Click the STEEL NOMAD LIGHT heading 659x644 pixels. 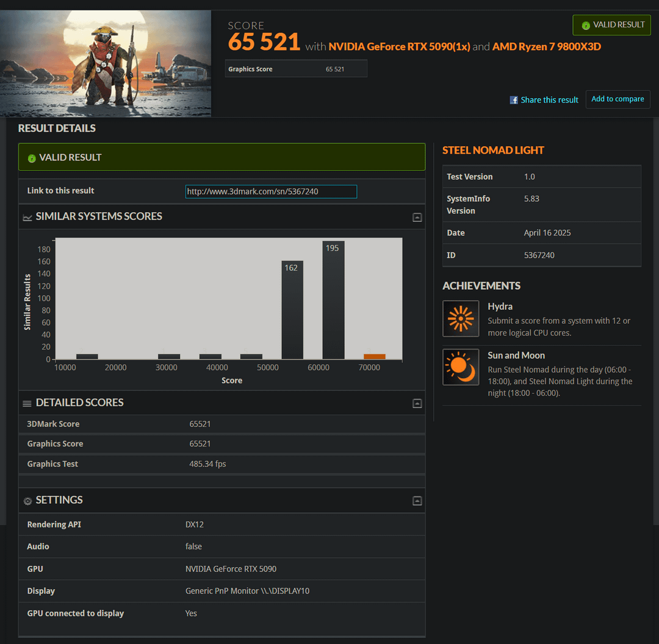pyautogui.click(x=493, y=151)
